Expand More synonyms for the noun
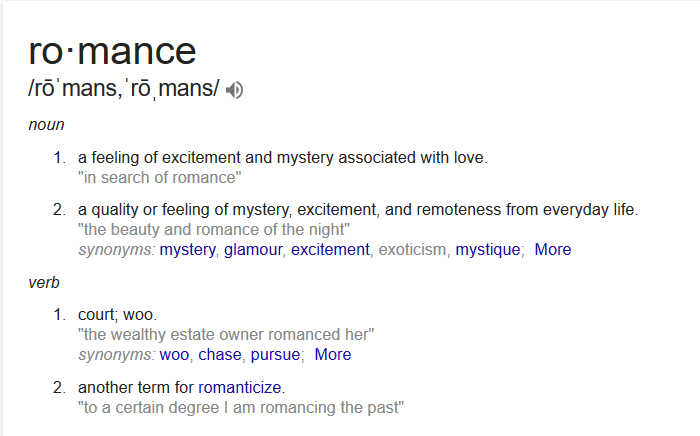 553,249
